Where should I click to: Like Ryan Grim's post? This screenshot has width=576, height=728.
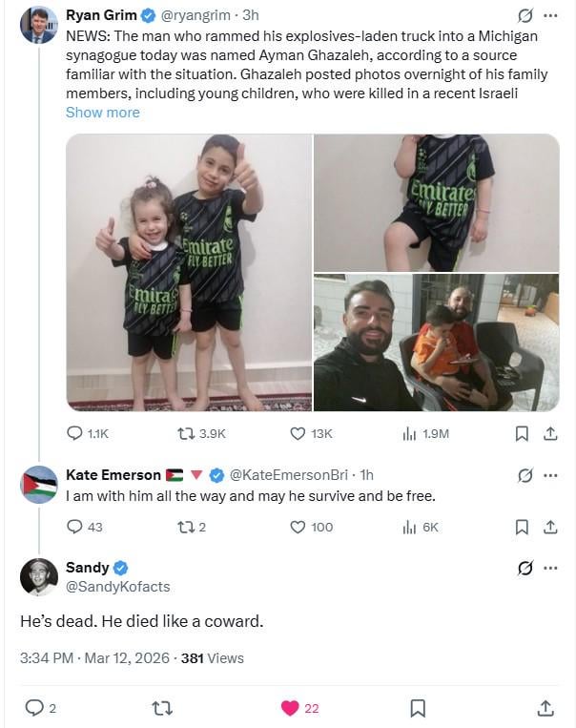tap(298, 433)
